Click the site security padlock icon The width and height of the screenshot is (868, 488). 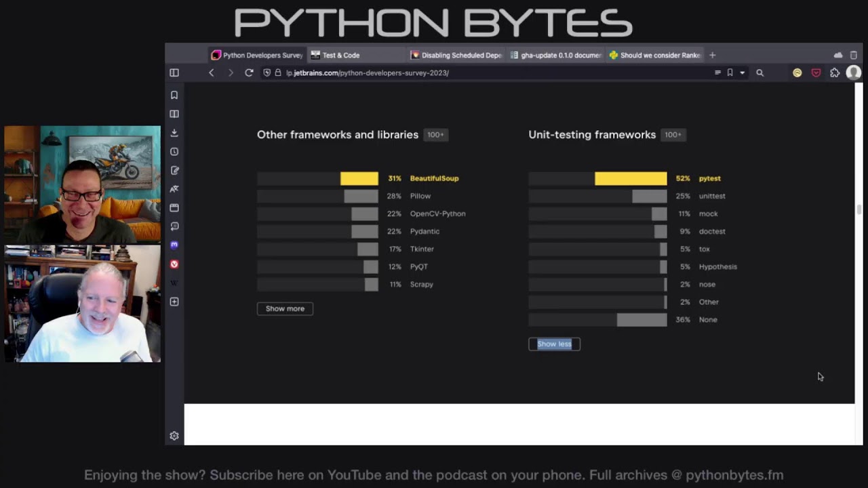point(278,73)
